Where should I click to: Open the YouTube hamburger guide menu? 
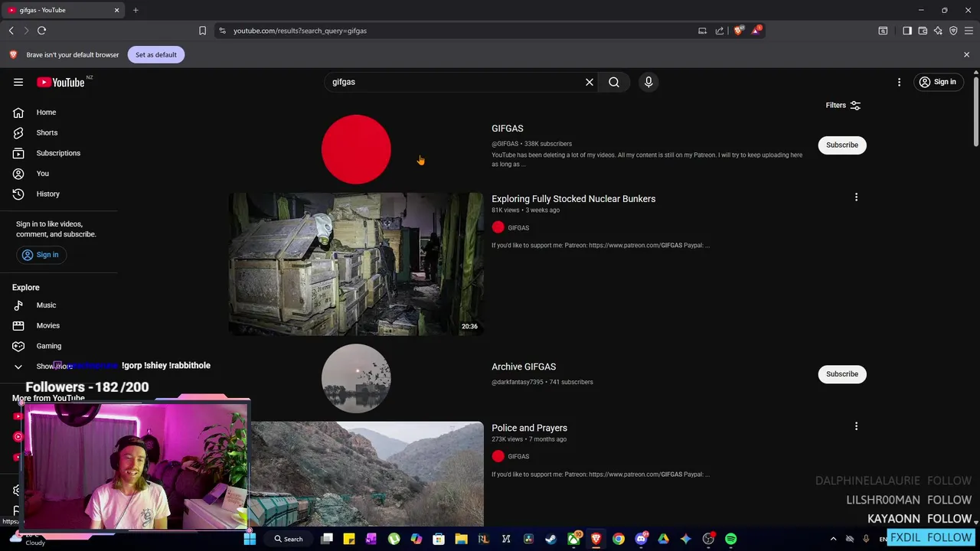(x=18, y=82)
